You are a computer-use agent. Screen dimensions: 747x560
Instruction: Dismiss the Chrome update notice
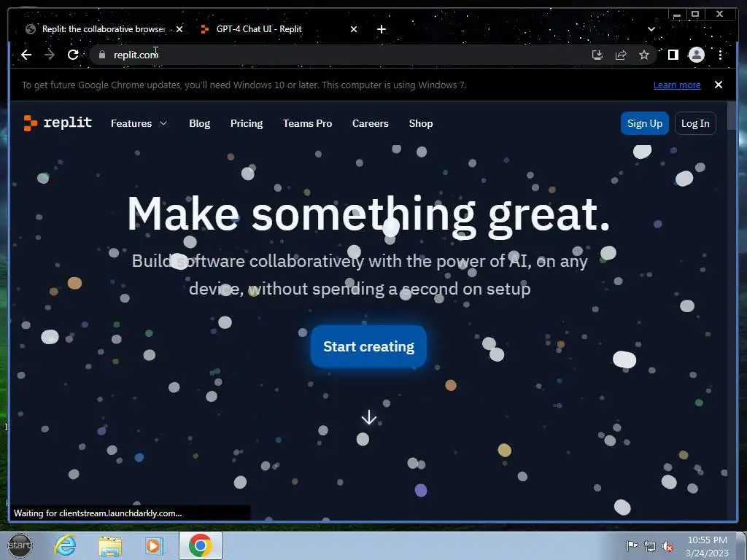pos(719,85)
